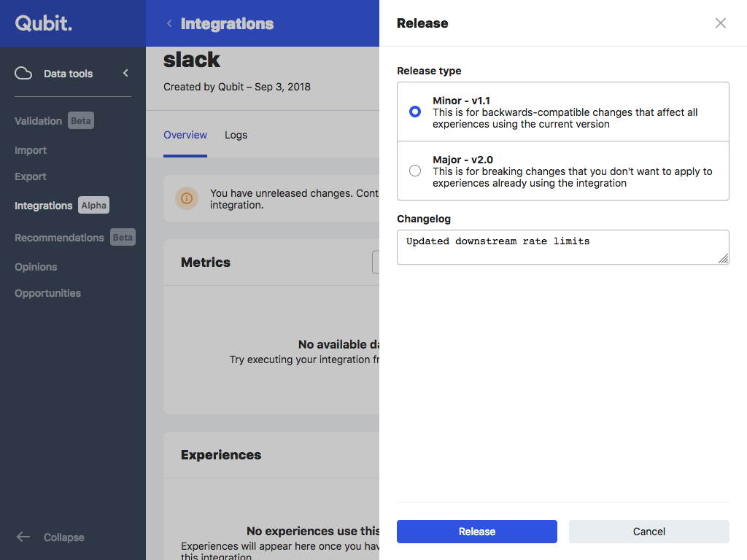The height and width of the screenshot is (560, 747).
Task: Click into the Changelog text field
Action: pyautogui.click(x=562, y=247)
